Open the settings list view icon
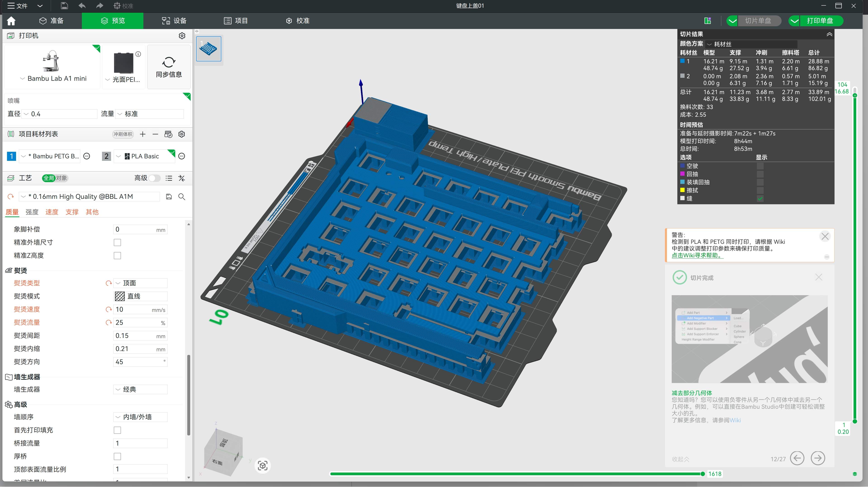The image size is (868, 487). pyautogui.click(x=169, y=178)
